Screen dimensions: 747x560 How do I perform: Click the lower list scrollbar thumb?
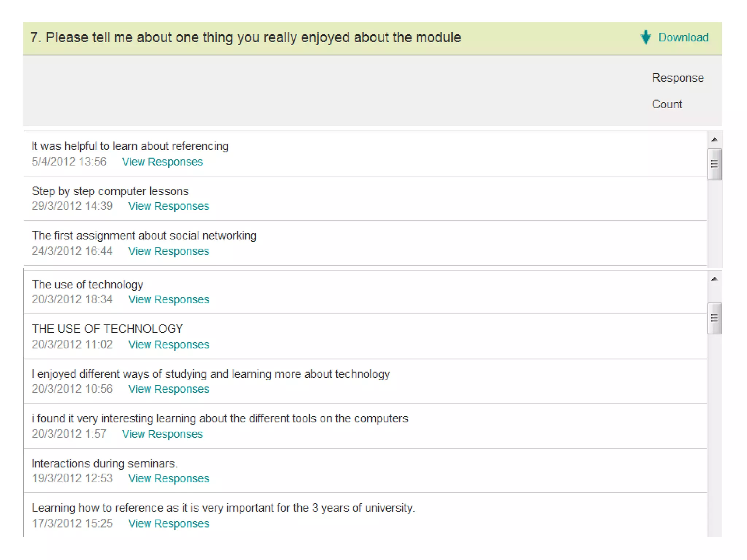point(714,318)
